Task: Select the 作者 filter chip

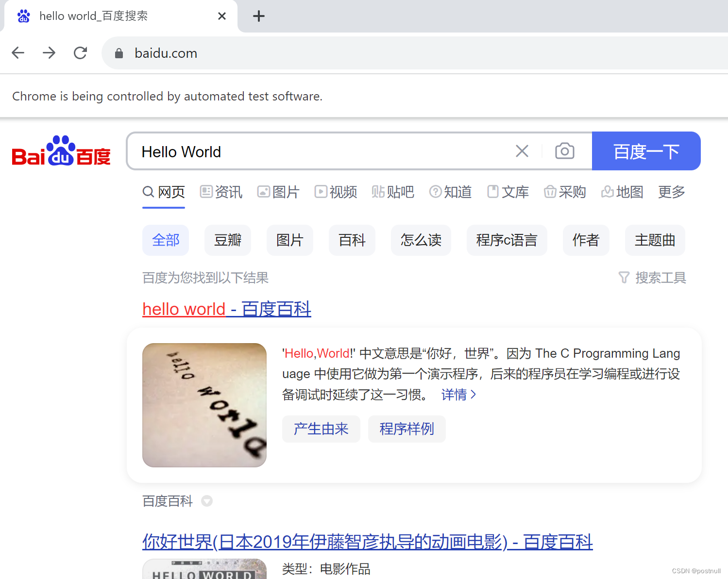Action: click(586, 240)
